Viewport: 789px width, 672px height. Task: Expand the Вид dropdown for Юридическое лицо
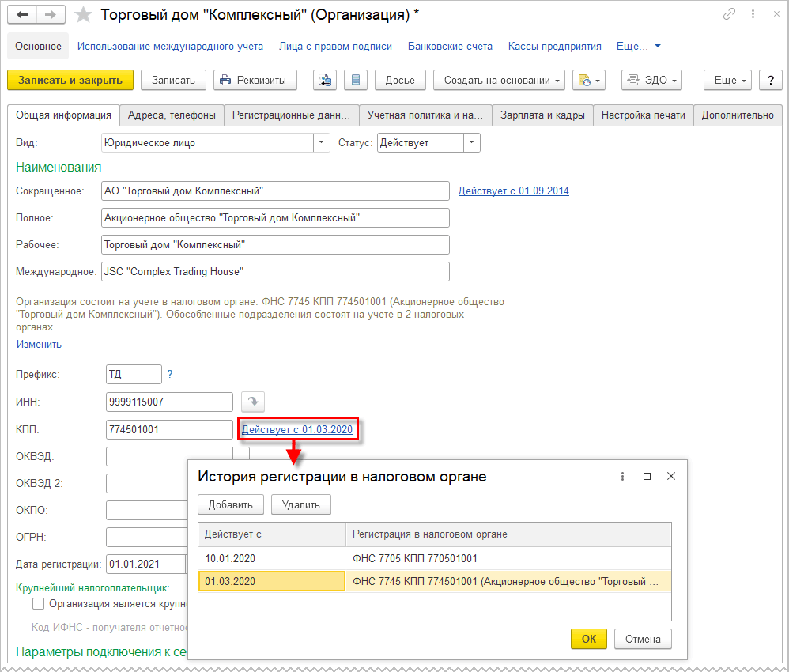point(322,143)
